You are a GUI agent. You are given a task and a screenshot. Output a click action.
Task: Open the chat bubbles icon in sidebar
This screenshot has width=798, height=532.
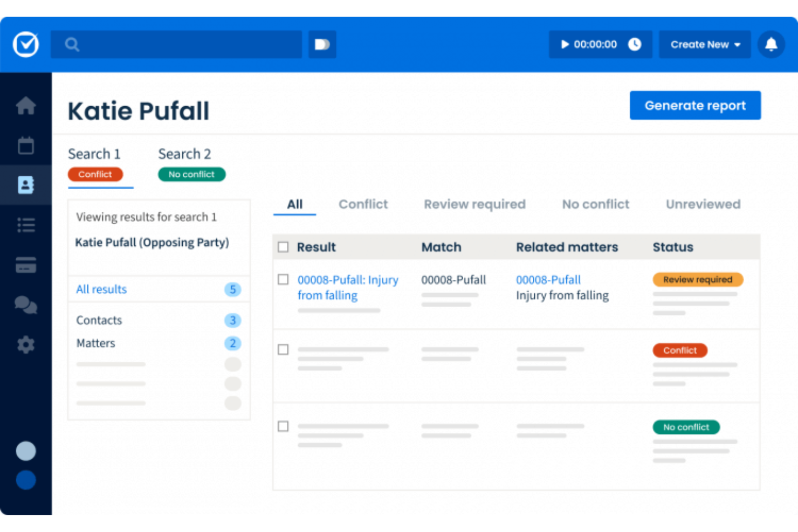(26, 305)
